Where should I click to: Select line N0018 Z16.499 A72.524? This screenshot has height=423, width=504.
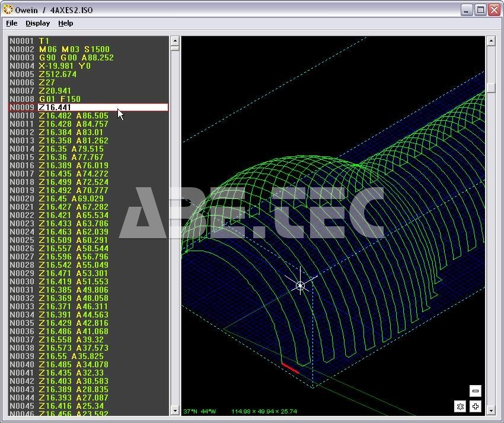[88, 182]
